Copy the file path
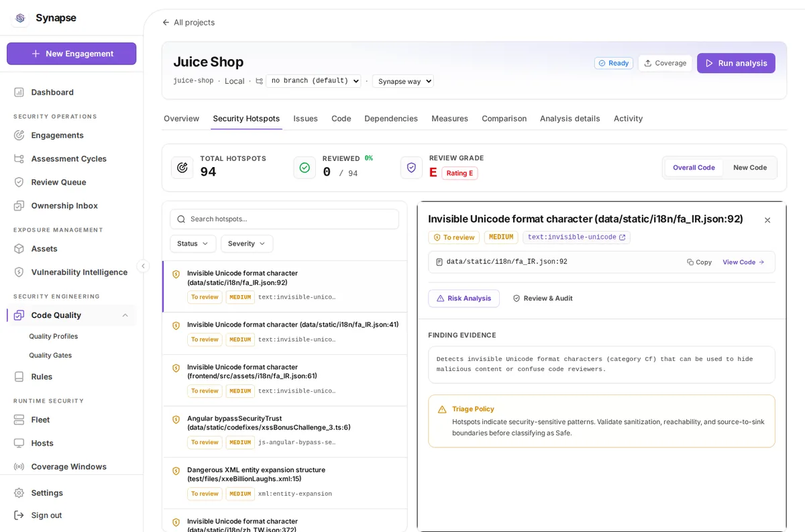 pyautogui.click(x=699, y=262)
